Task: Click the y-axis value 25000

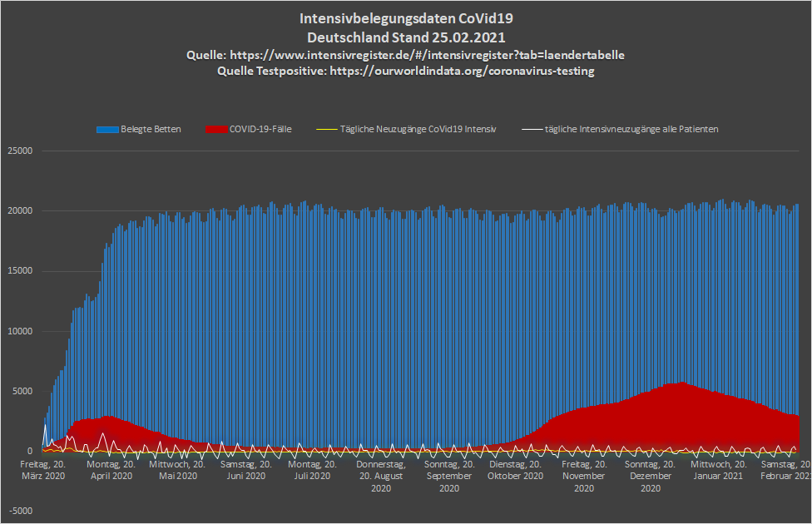Action: (20, 151)
